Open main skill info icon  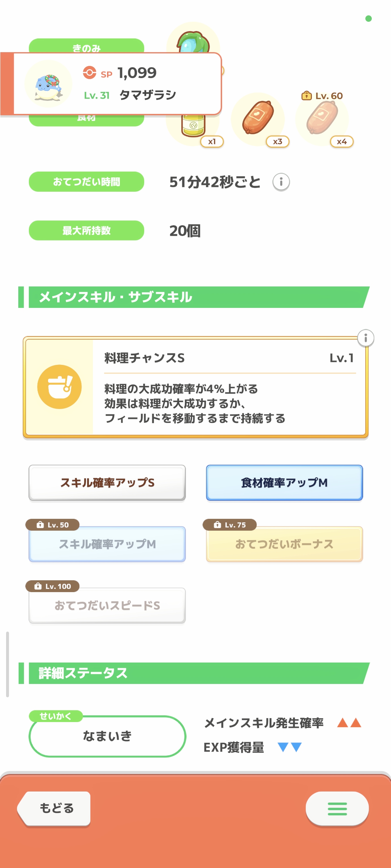366,338
